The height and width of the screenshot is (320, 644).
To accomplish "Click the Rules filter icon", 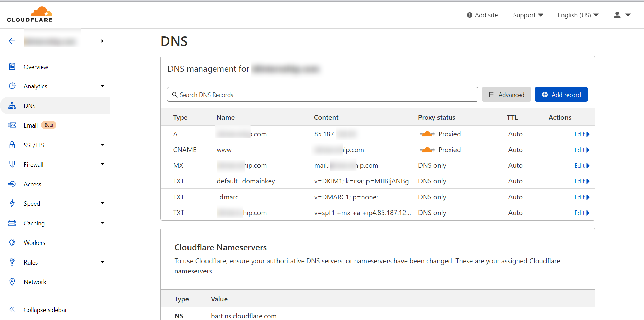I will point(12,262).
